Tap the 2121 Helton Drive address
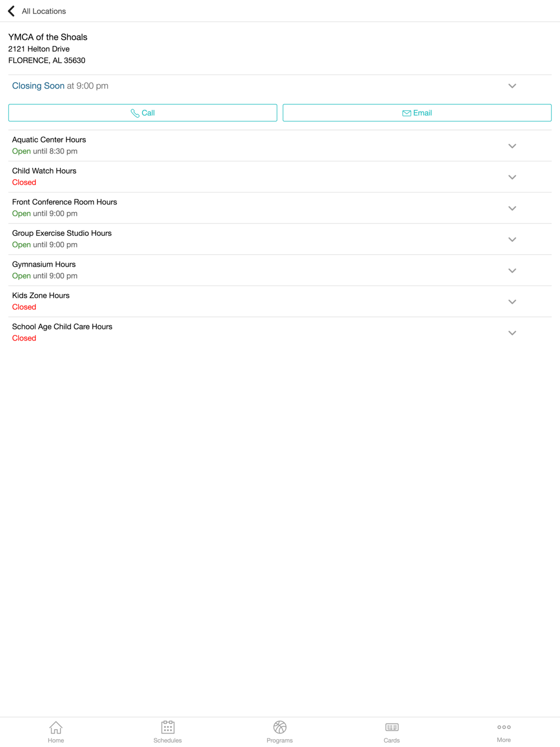 39,49
